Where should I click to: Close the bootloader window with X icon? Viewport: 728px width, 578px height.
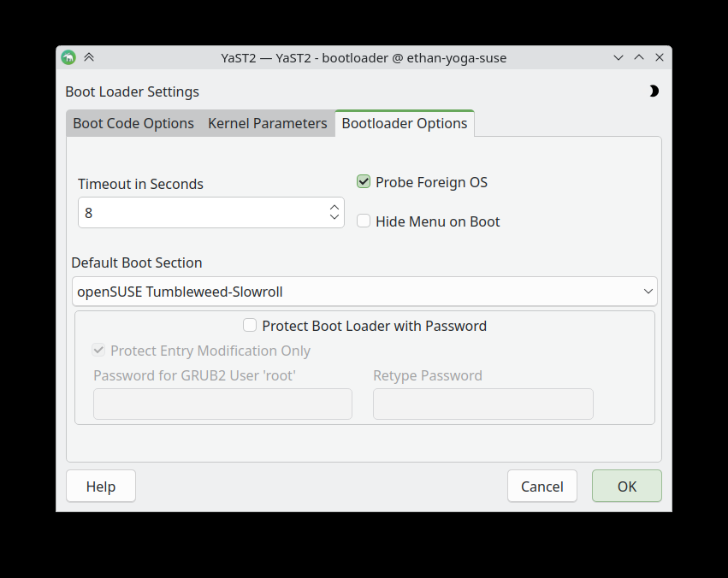pyautogui.click(x=660, y=57)
